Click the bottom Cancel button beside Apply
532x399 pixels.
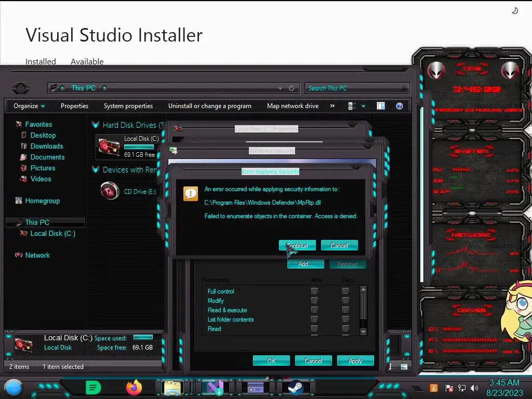[313, 361]
